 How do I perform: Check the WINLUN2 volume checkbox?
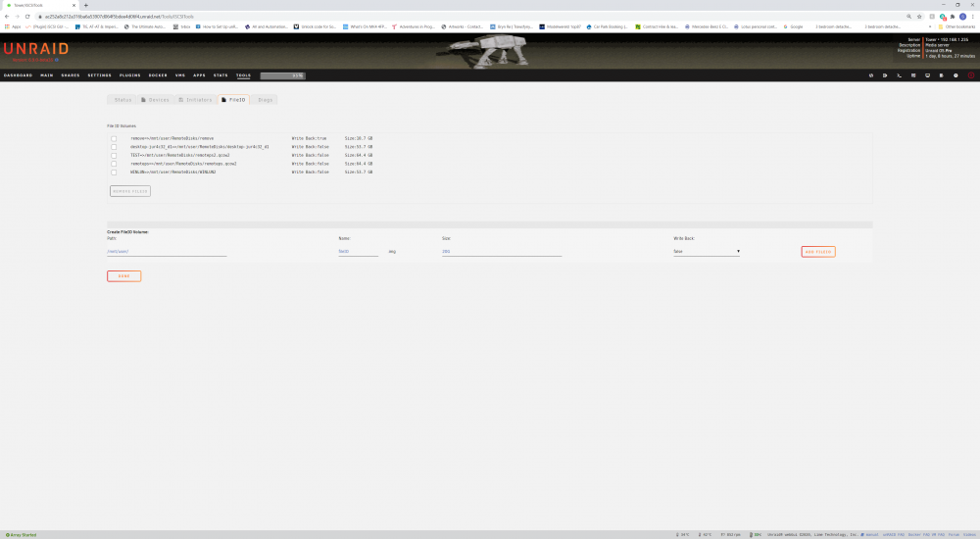tap(114, 172)
